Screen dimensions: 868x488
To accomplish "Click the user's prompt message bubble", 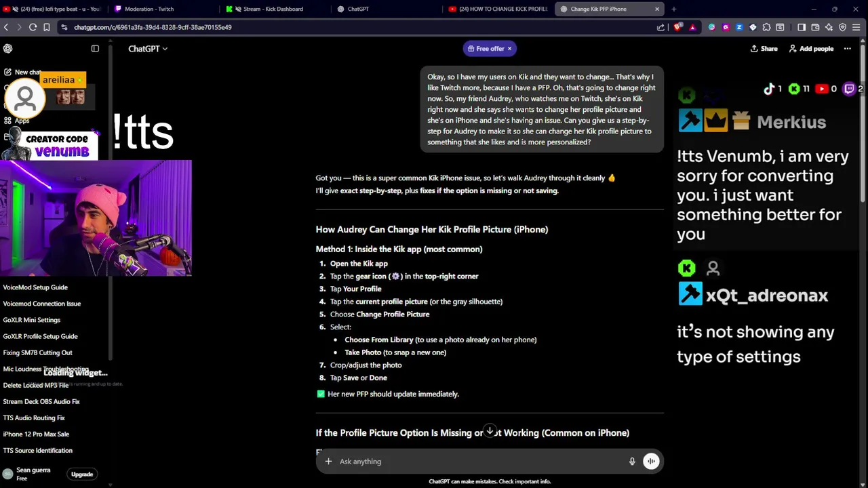I will tap(542, 109).
